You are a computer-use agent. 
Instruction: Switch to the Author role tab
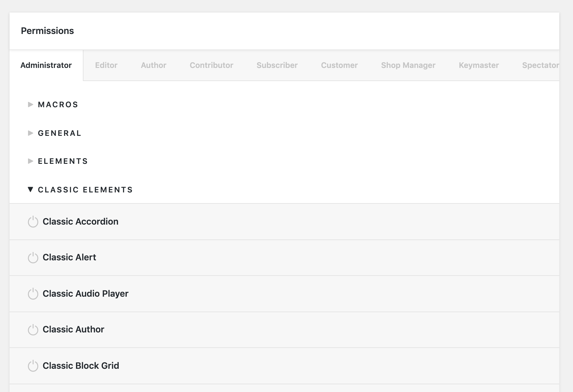pos(154,65)
